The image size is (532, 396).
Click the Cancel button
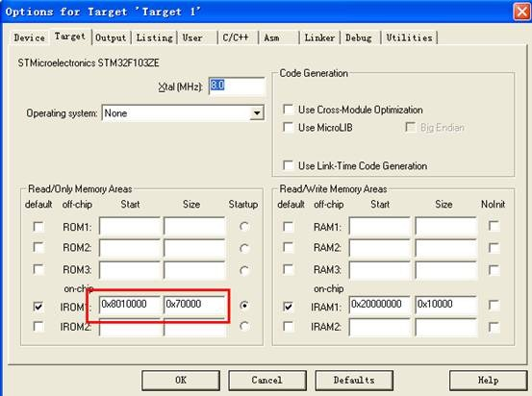(267, 380)
